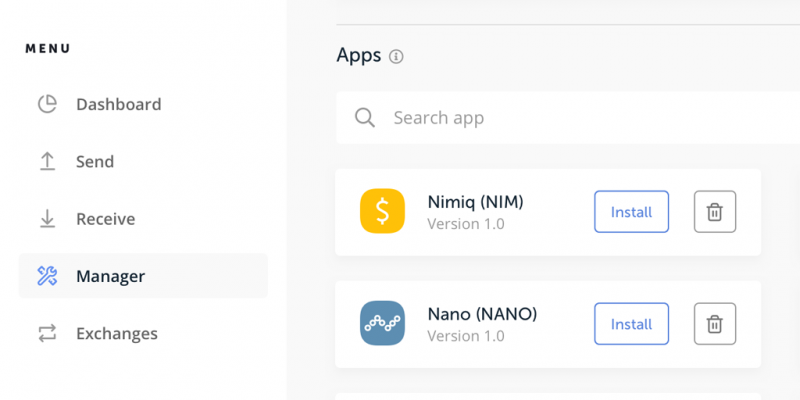Navigate to the Exchanges menu label

[x=116, y=333]
